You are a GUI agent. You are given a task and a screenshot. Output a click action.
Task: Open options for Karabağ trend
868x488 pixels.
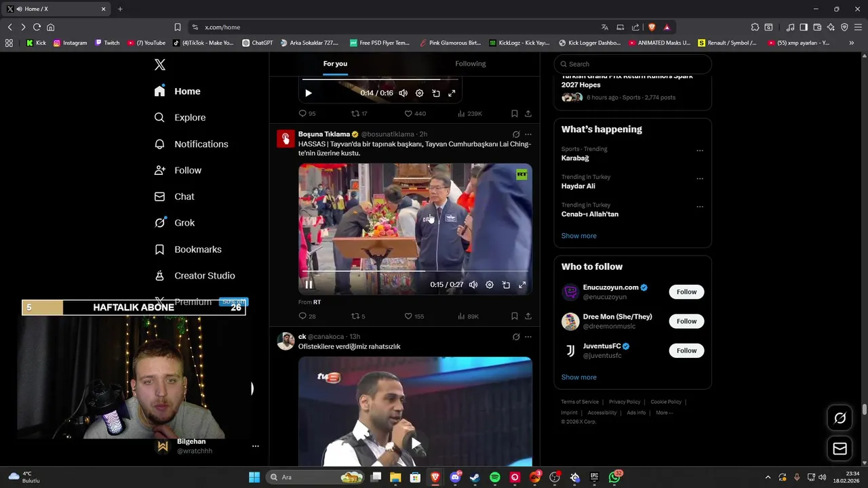click(700, 150)
